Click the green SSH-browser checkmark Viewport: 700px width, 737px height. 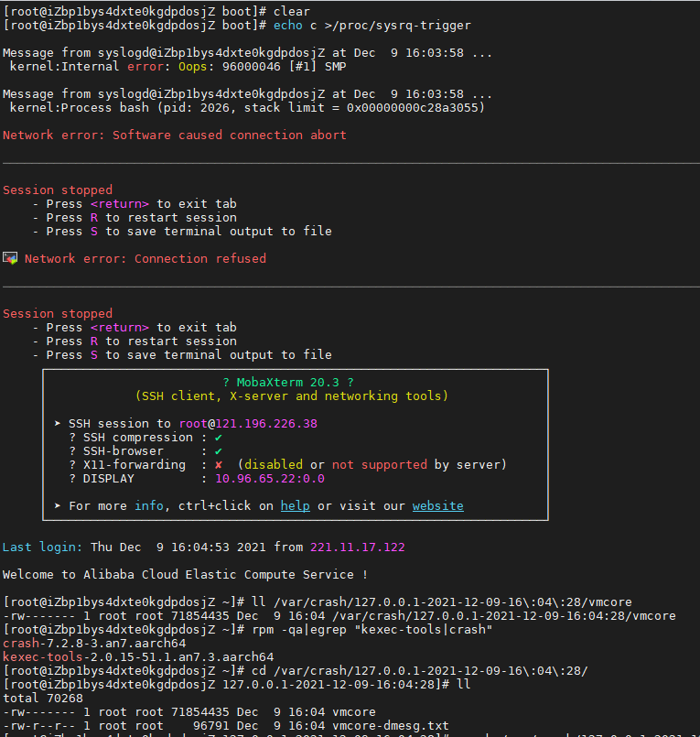(219, 451)
